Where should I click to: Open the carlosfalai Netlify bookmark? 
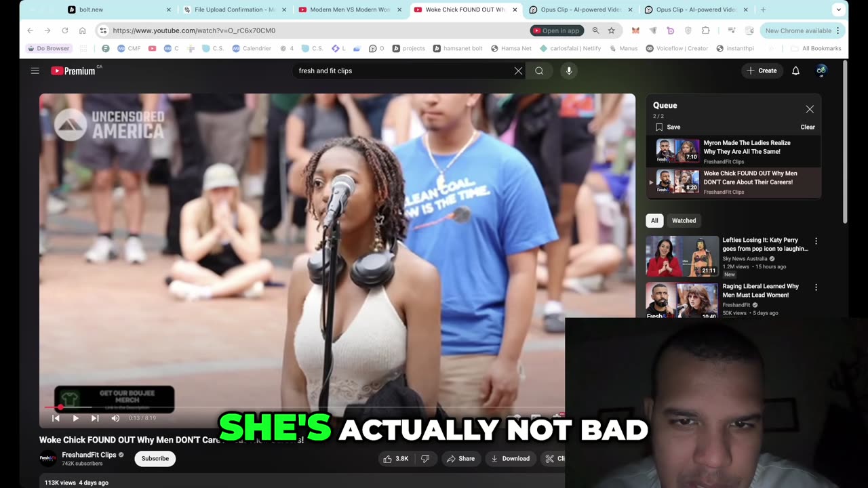tap(570, 48)
